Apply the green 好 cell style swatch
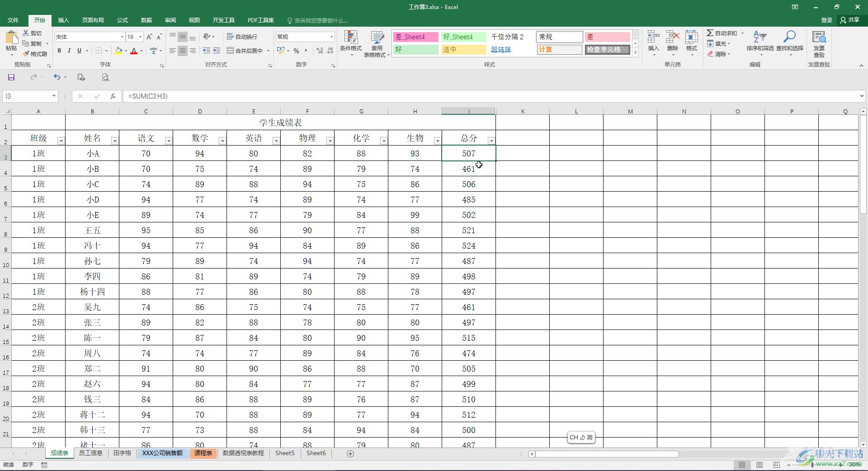Image resolution: width=868 pixels, height=471 pixels. (x=415, y=50)
